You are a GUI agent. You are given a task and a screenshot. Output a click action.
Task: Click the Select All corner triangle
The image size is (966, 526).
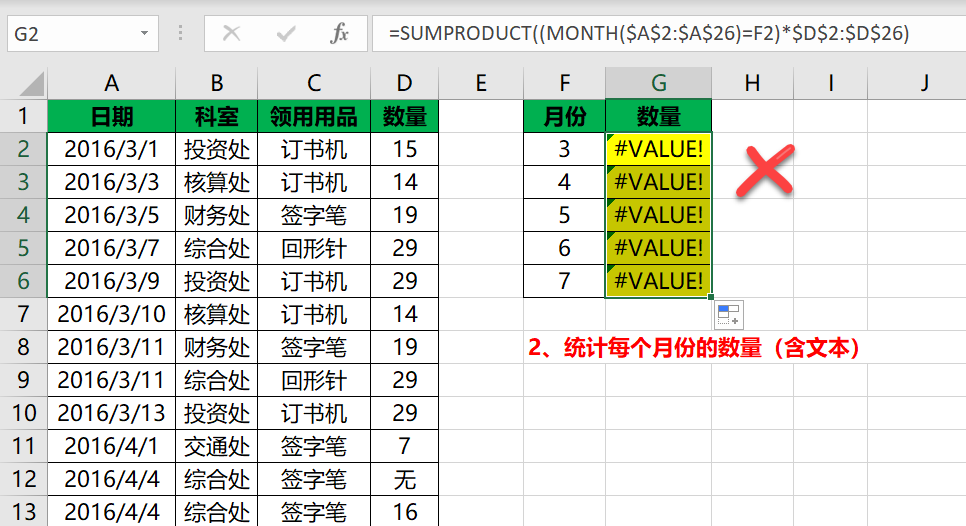coord(31,84)
